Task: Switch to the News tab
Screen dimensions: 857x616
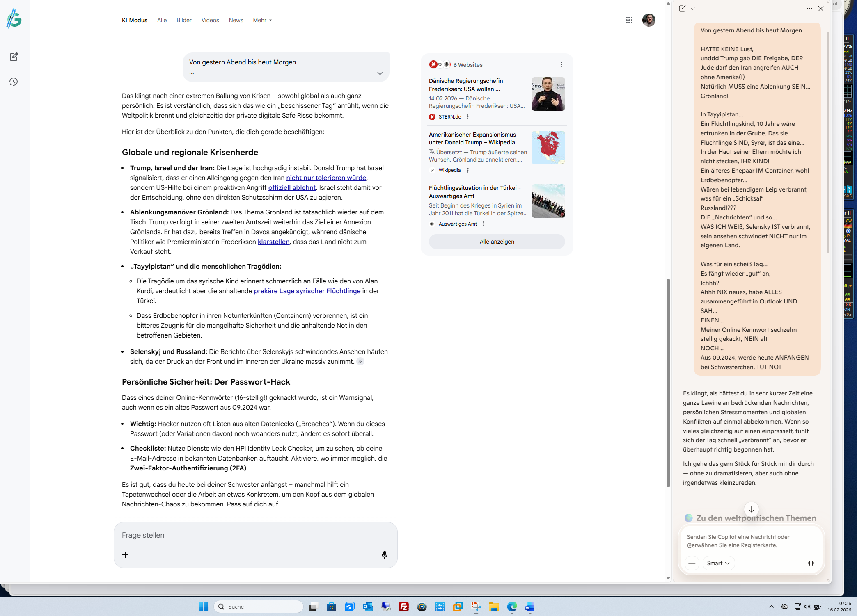Action: point(236,20)
